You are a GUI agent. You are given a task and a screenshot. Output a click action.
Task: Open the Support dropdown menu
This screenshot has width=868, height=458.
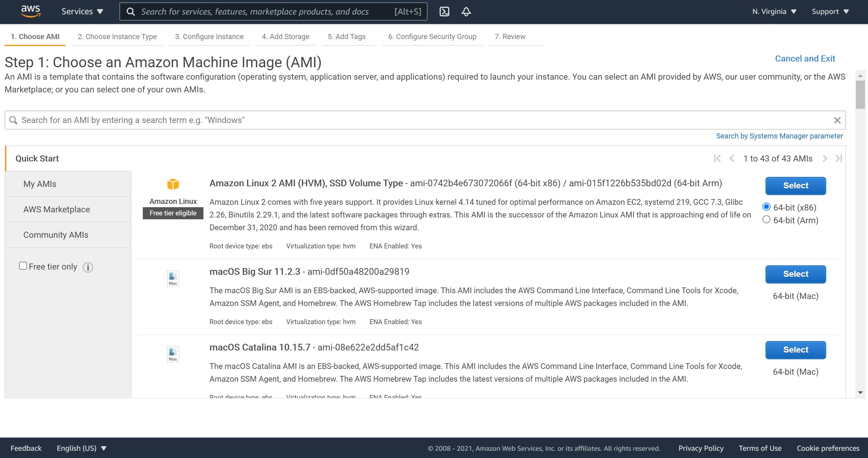[x=830, y=12]
